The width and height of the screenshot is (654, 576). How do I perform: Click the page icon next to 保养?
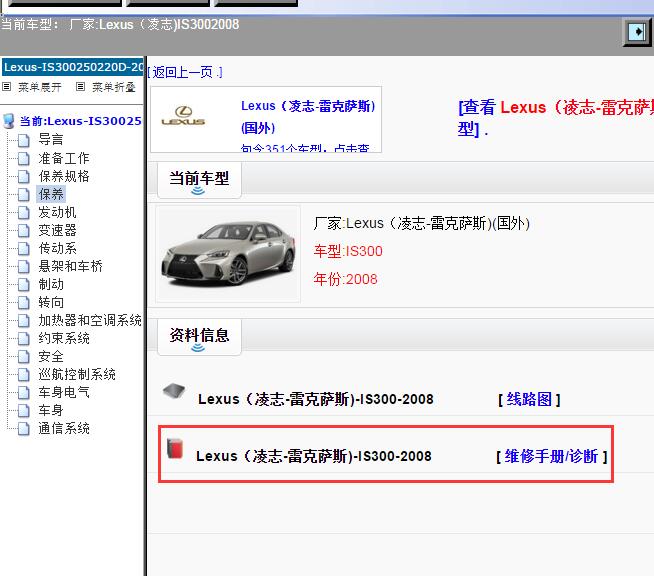[x=24, y=194]
